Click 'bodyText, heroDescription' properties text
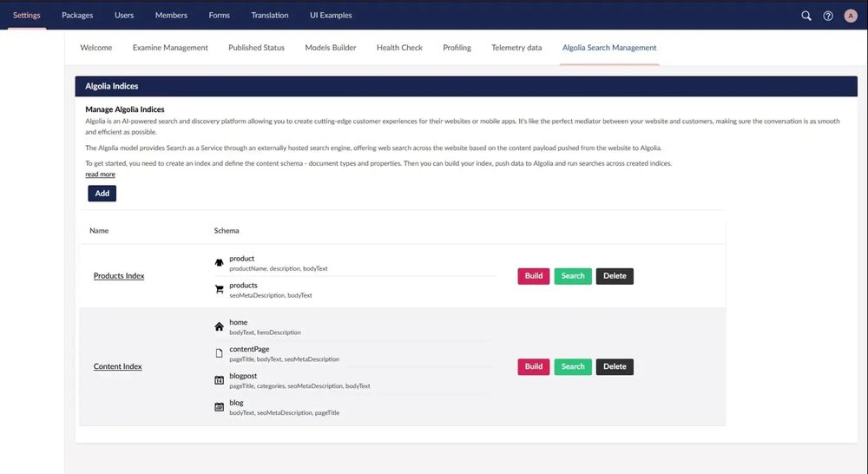 click(x=265, y=332)
